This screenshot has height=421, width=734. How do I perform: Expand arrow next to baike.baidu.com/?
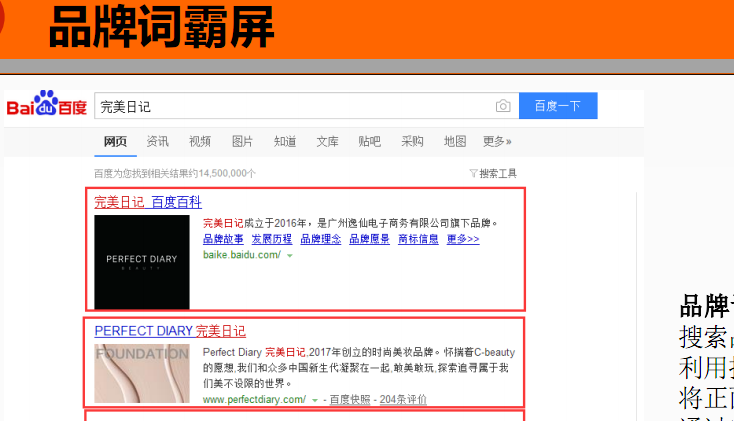pos(290,256)
